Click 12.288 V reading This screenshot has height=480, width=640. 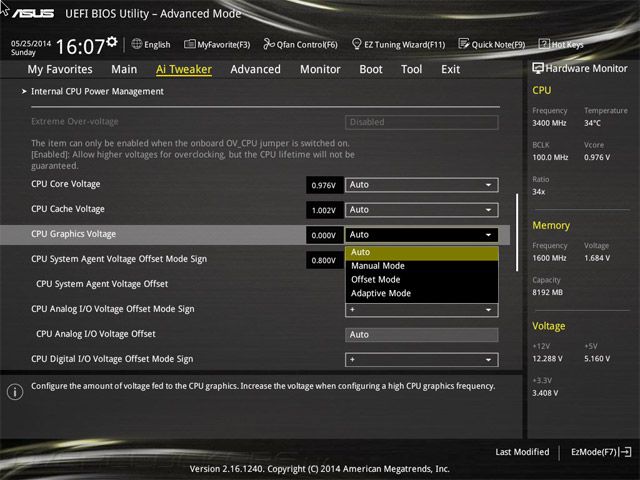click(547, 359)
